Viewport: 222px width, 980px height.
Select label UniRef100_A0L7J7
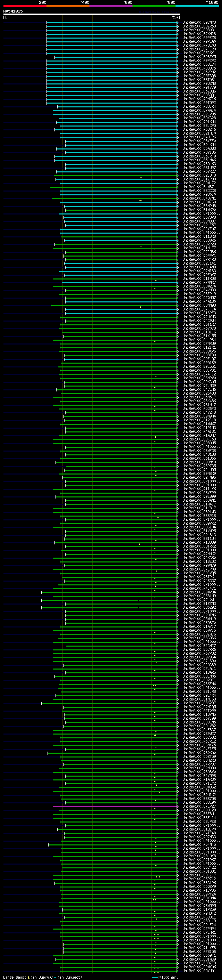(199, 875)
